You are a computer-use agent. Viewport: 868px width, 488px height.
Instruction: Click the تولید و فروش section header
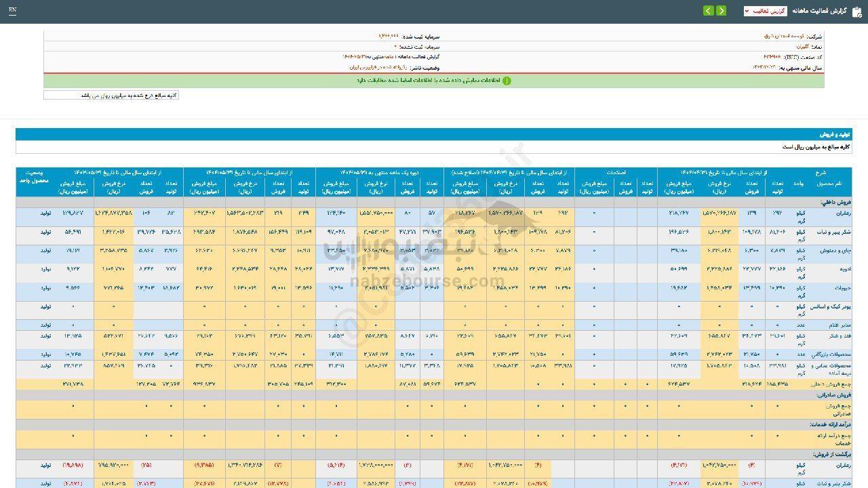point(835,134)
